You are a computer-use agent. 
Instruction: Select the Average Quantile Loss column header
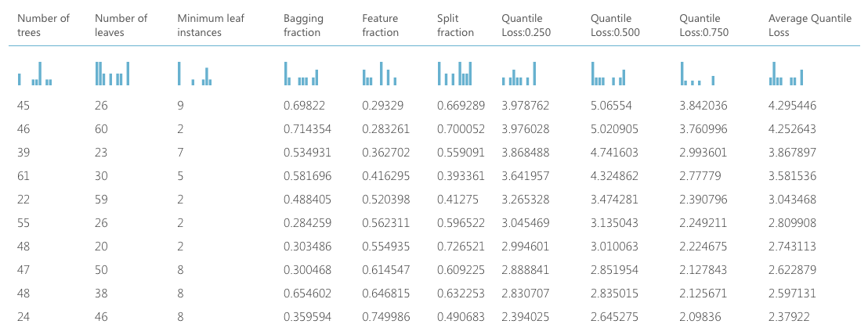tap(810, 25)
